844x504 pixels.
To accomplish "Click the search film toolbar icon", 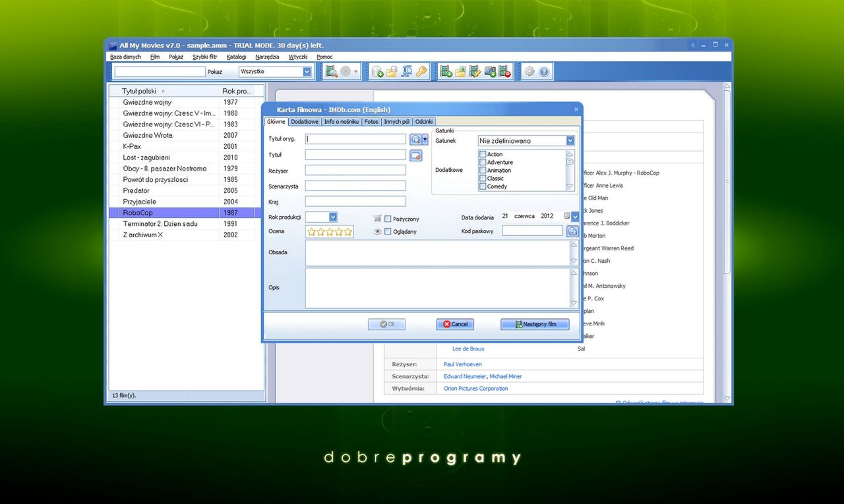I will [x=332, y=72].
